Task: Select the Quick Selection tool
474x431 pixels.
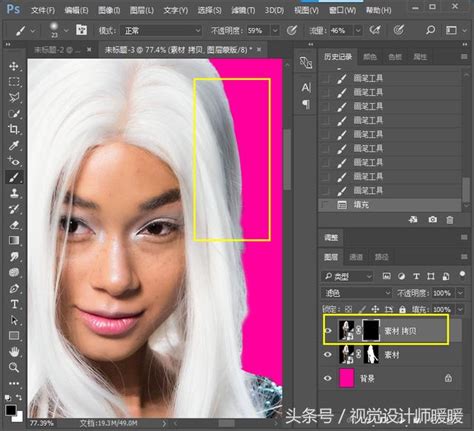Action: [14, 113]
